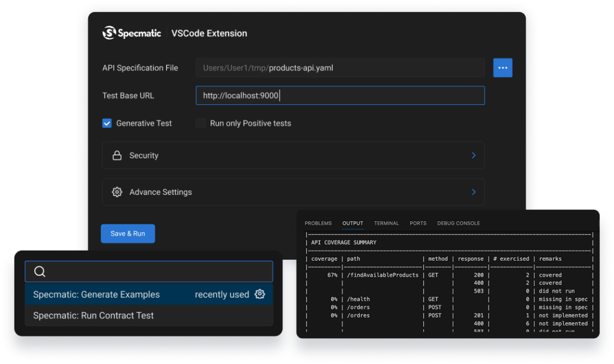Click the 'recently used' label
614x364 pixels.
pyautogui.click(x=222, y=294)
